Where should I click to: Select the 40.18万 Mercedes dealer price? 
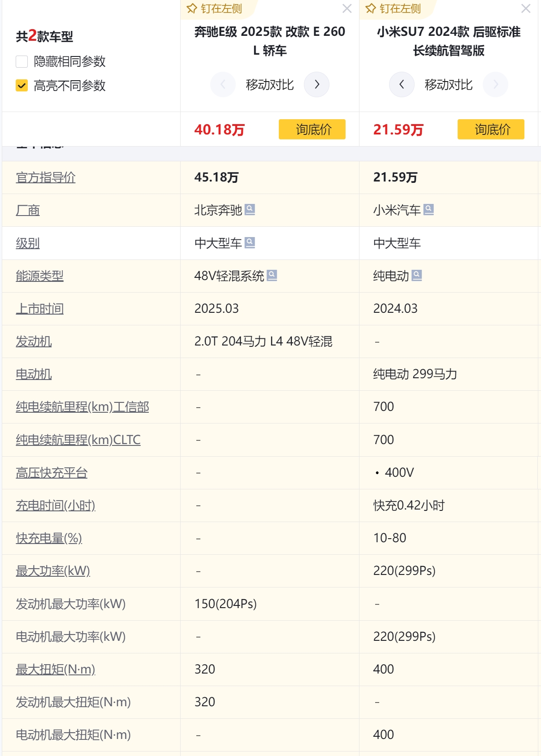click(220, 130)
